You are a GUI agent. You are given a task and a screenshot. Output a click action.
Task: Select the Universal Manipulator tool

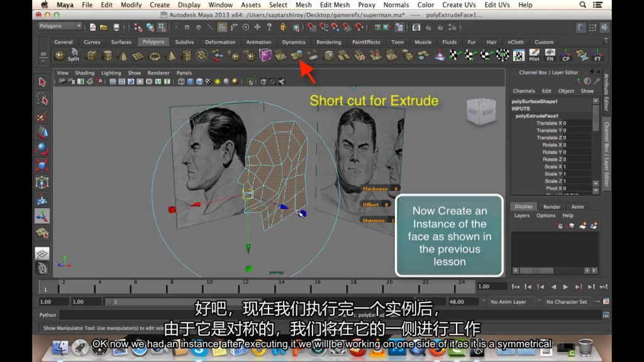[x=42, y=182]
